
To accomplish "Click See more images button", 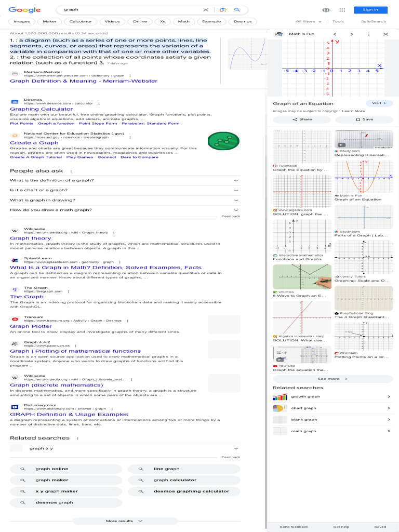I will coord(333,379).
